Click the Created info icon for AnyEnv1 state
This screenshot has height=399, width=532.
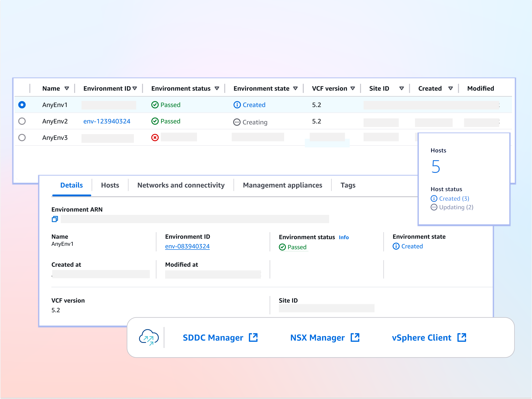point(237,105)
